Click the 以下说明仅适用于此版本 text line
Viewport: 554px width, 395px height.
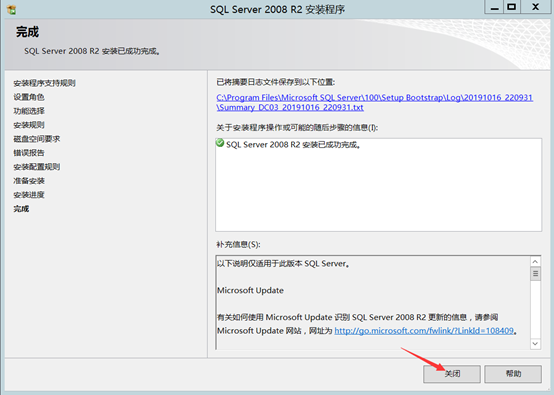pos(284,264)
